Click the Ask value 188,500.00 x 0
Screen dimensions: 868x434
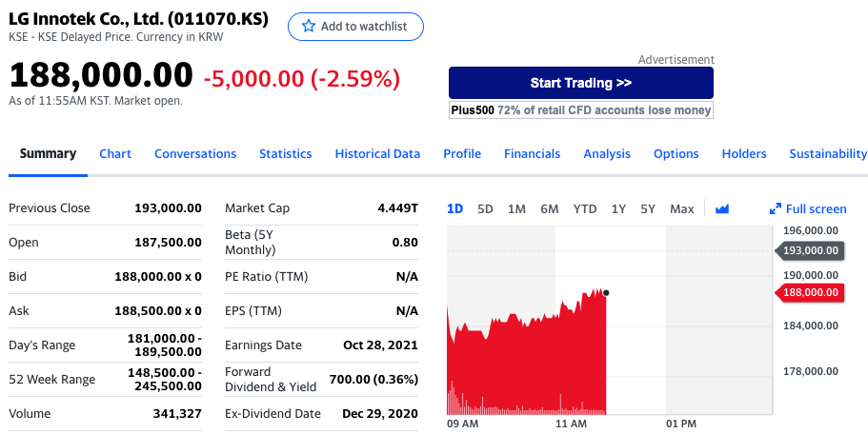pyautogui.click(x=158, y=310)
